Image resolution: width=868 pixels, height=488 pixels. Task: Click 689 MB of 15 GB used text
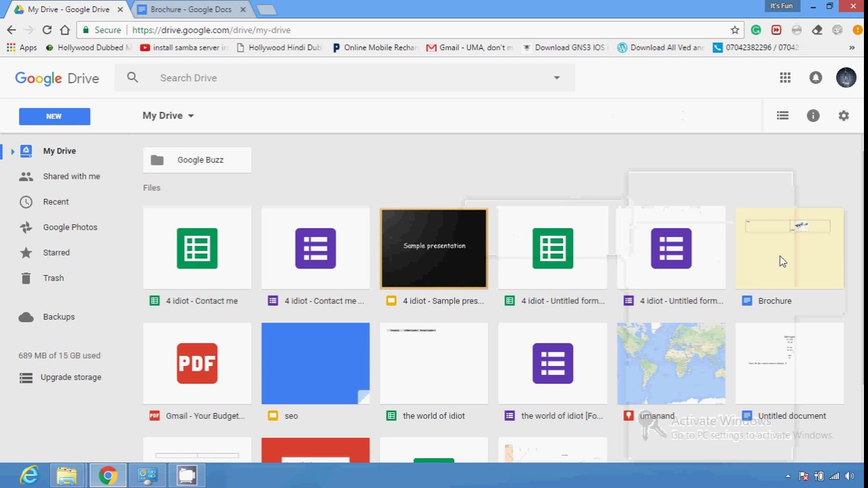click(59, 355)
